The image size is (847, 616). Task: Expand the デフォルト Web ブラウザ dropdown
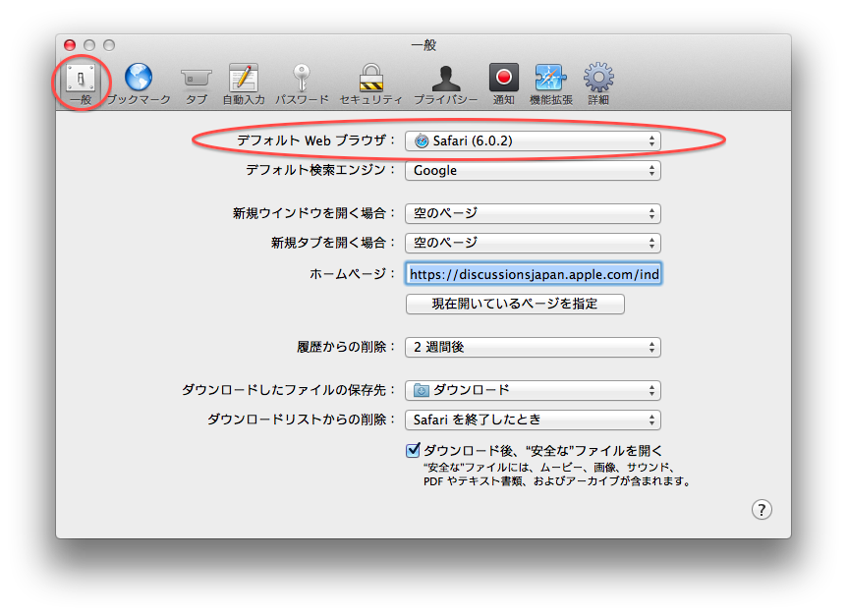(x=533, y=140)
